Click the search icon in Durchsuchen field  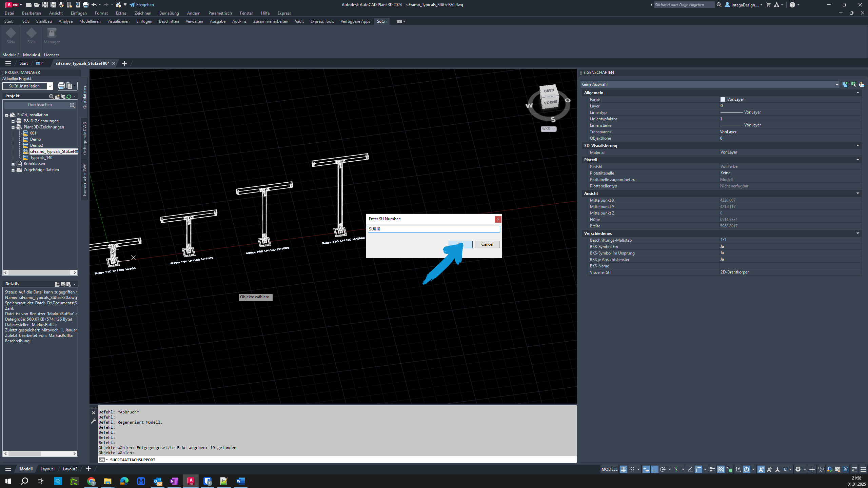tap(72, 105)
